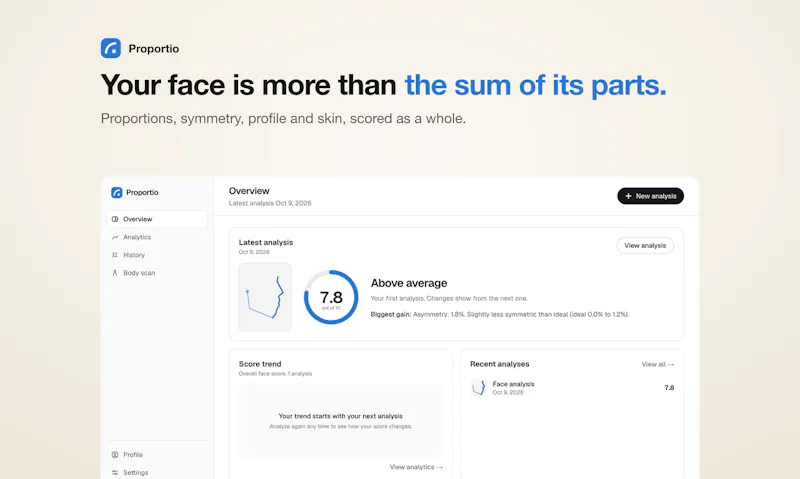The width and height of the screenshot is (800, 479).
Task: Click the View analysis button
Action: click(x=645, y=245)
